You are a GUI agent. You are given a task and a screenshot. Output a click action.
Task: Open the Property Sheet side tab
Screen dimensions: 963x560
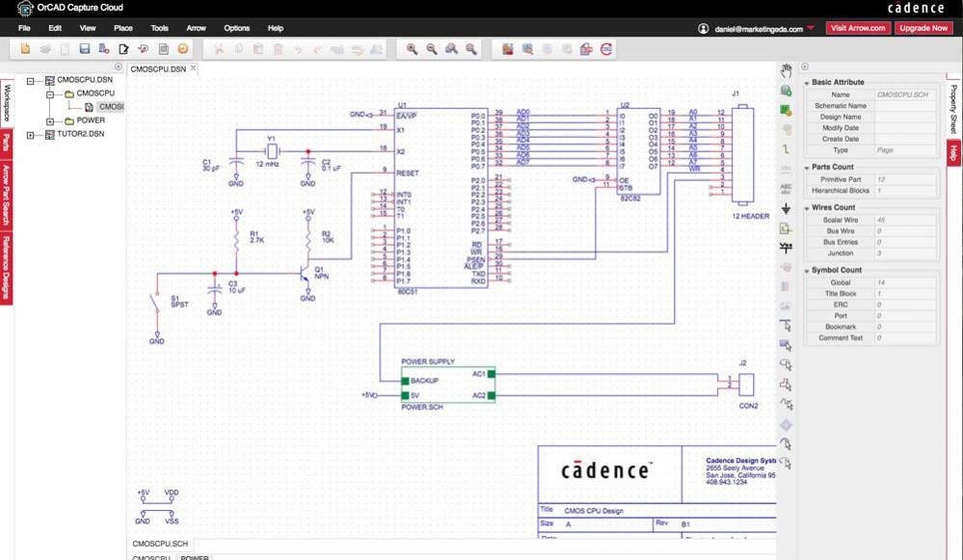[x=953, y=109]
